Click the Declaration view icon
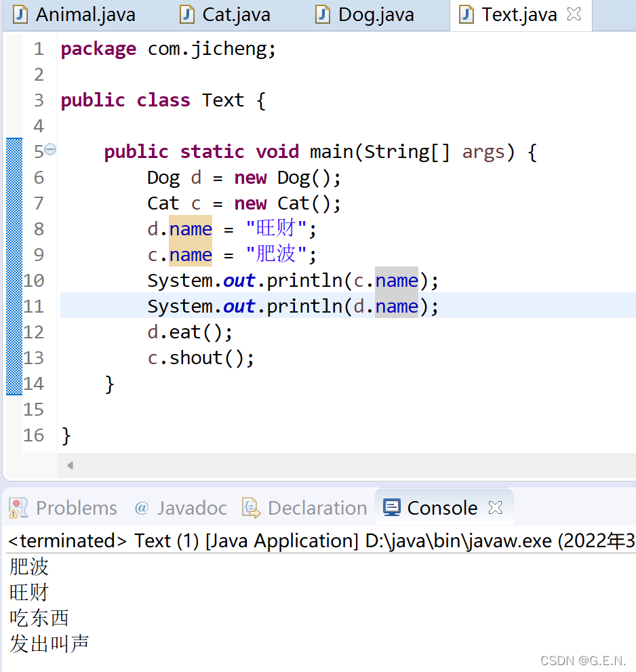Screen dimensions: 636x672 [251, 508]
